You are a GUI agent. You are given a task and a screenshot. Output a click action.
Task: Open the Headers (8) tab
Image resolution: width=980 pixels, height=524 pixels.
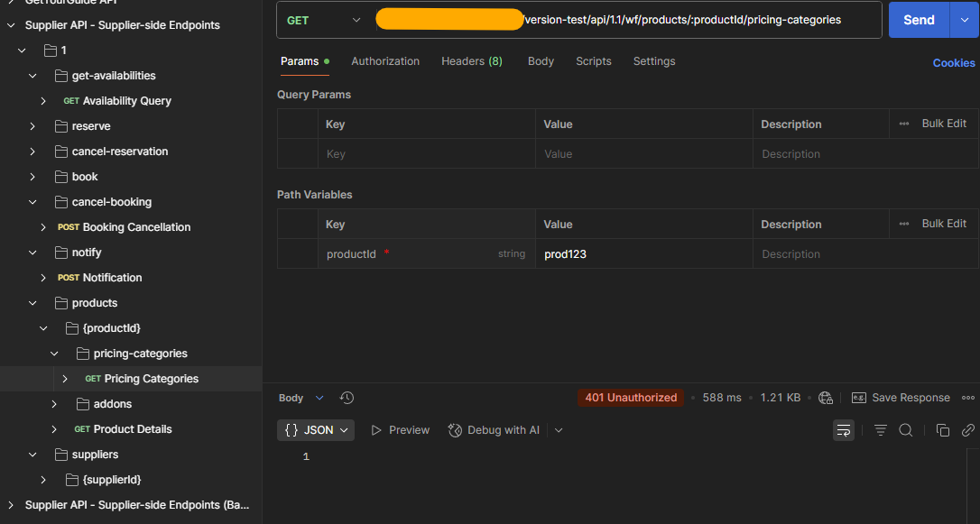tap(472, 61)
